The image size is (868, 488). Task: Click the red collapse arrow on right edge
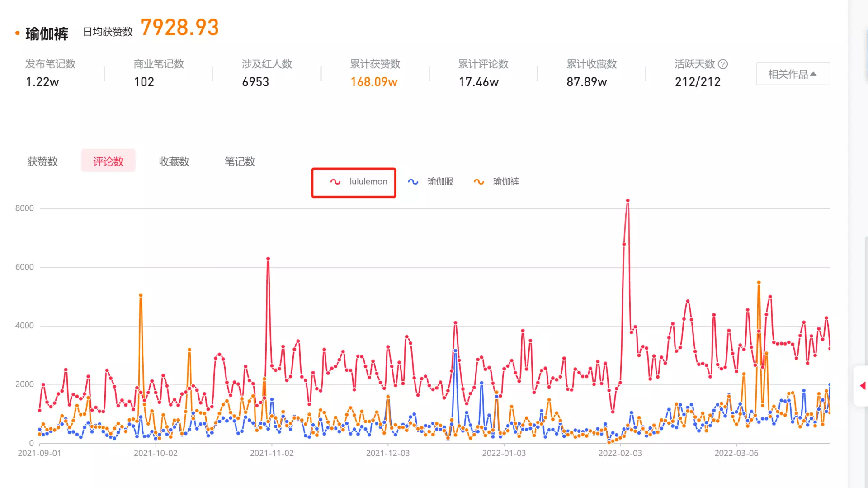click(863, 386)
